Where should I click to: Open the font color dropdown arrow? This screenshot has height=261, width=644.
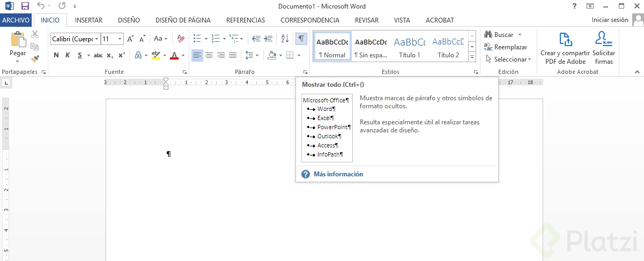(x=183, y=55)
